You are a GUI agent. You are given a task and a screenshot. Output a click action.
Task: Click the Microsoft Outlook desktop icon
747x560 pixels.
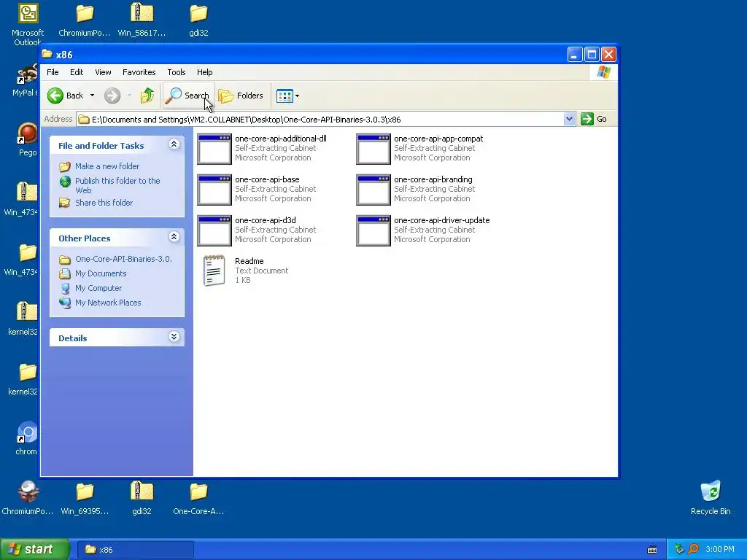[x=28, y=13]
